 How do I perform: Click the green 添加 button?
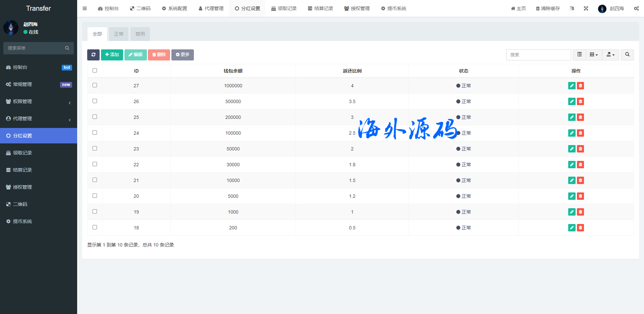(112, 55)
